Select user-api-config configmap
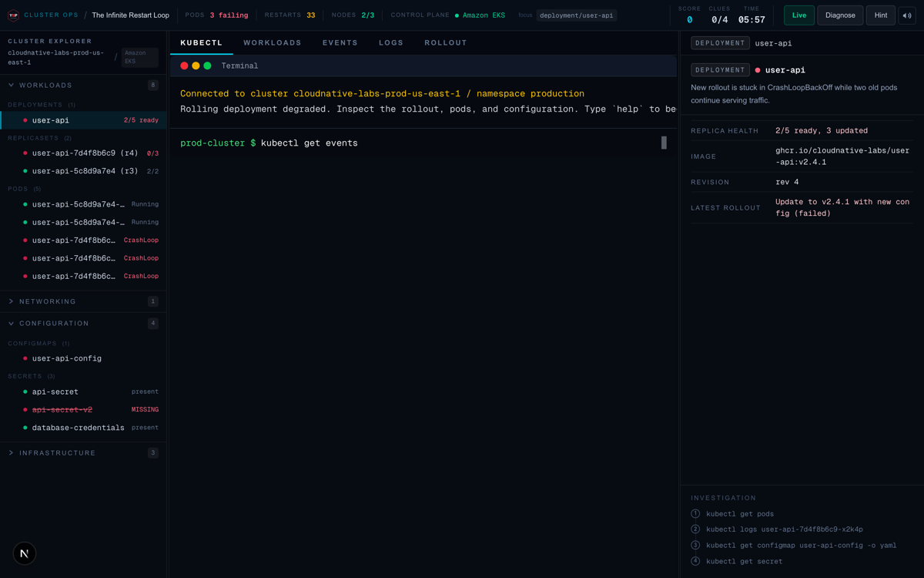This screenshot has height=578, width=924. [x=83, y=358]
